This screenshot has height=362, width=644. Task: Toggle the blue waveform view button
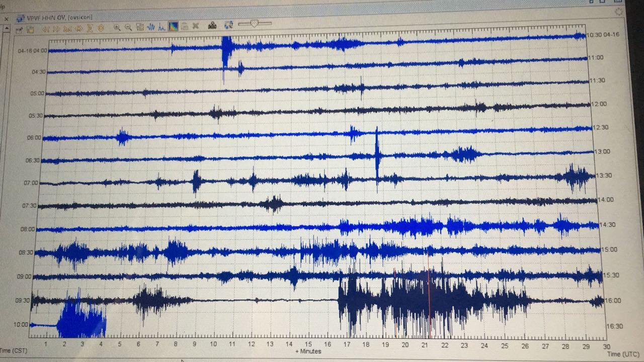[x=150, y=27]
